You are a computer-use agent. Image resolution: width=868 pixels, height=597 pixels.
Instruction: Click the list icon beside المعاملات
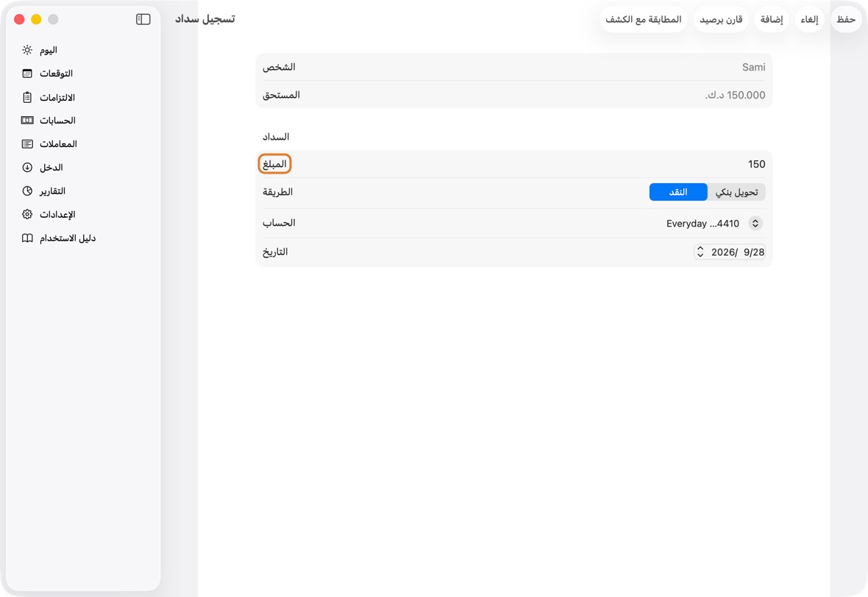27,144
